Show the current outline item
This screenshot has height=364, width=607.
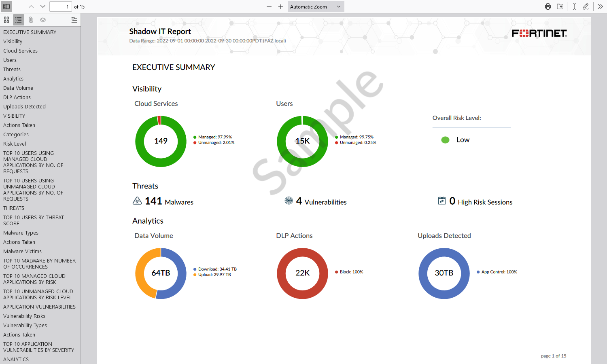coord(73,19)
